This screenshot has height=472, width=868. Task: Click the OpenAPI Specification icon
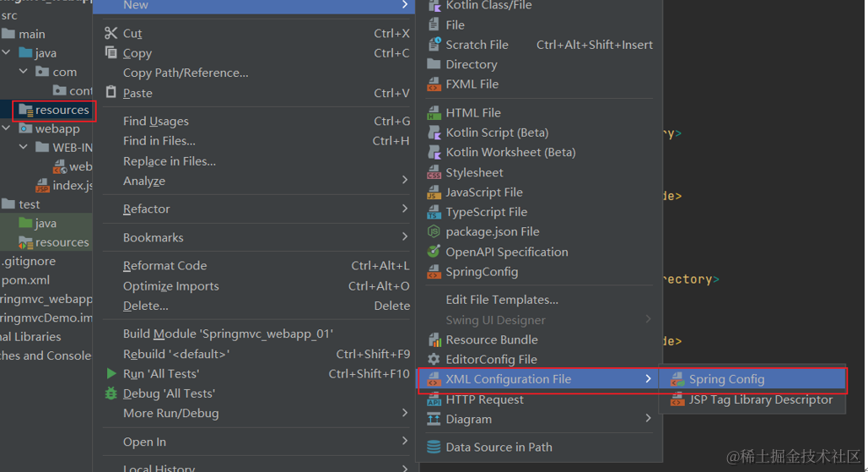[x=434, y=252]
